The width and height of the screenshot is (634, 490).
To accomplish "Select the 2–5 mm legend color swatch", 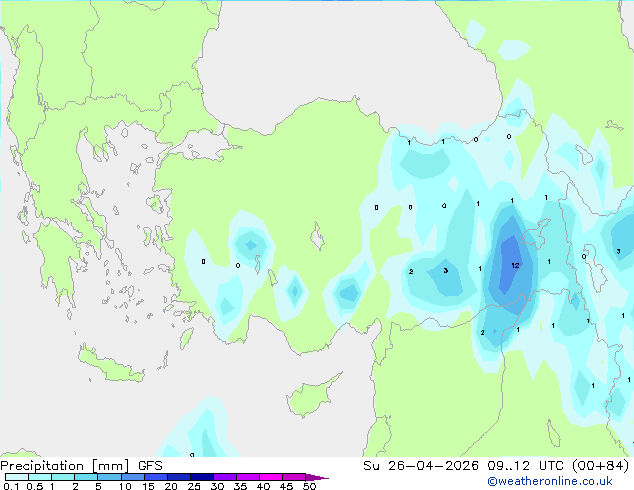I will click(x=86, y=477).
